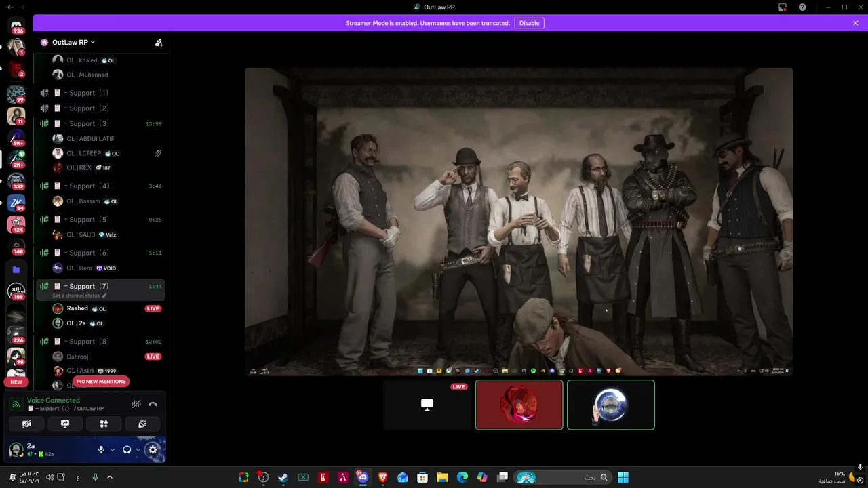This screenshot has height=488, width=868.
Task: Open microphone input options arrow
Action: pos(113,449)
